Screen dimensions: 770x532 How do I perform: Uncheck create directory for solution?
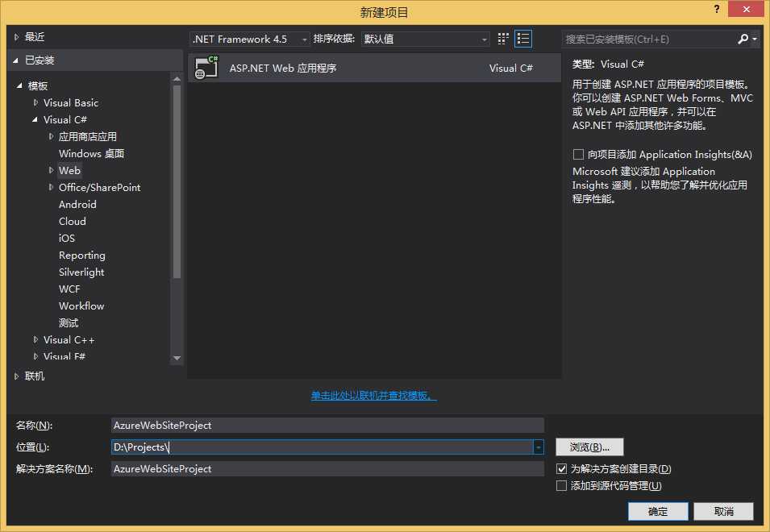coord(561,468)
